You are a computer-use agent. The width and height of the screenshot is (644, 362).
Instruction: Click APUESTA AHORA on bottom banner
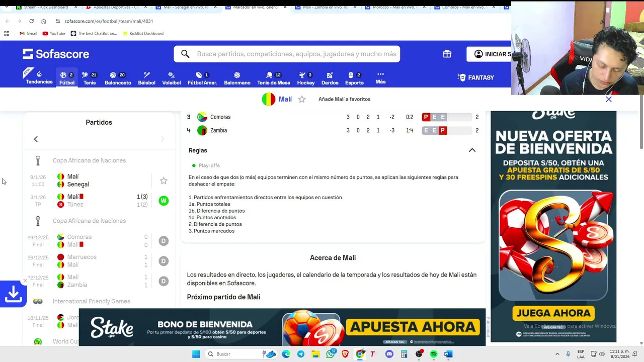point(413,327)
